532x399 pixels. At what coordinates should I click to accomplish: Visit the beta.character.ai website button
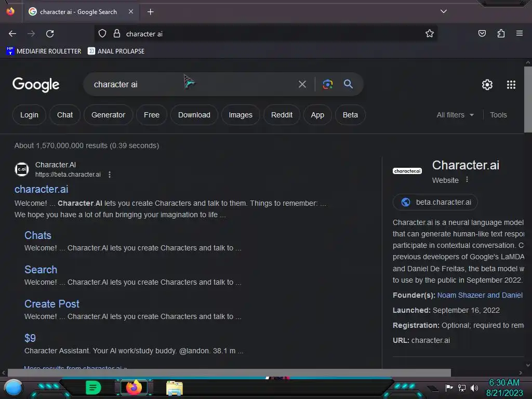435,202
